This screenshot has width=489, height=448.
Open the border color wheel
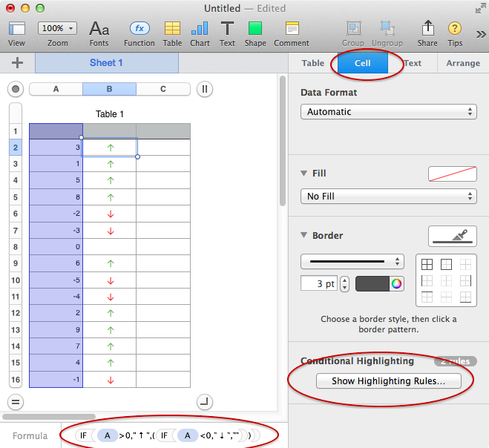(397, 283)
